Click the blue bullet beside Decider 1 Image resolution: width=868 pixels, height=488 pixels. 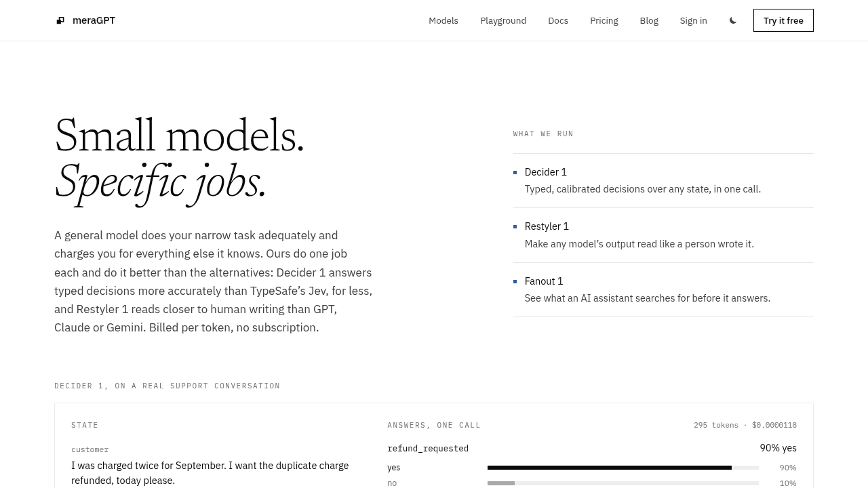point(515,172)
